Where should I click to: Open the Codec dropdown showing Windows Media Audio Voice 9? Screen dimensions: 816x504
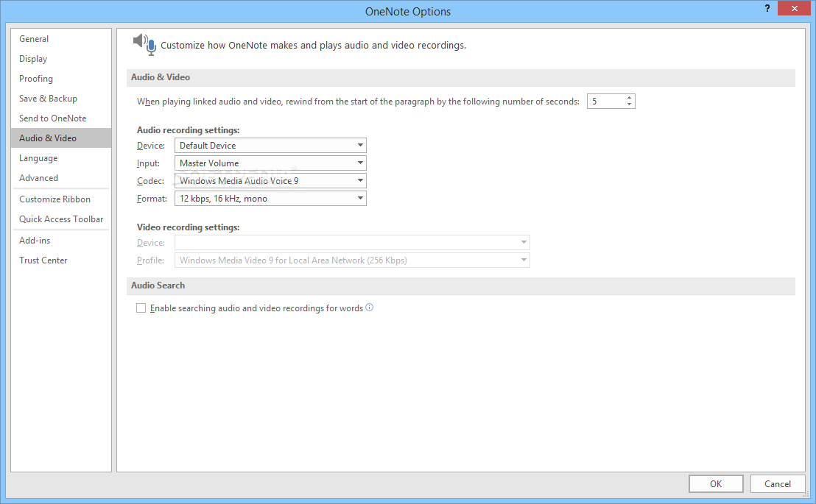click(x=270, y=180)
